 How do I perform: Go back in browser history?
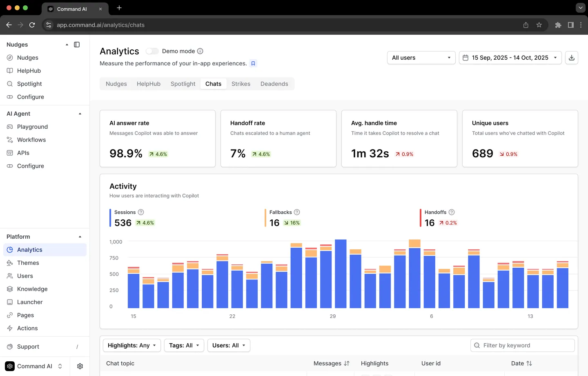point(9,25)
